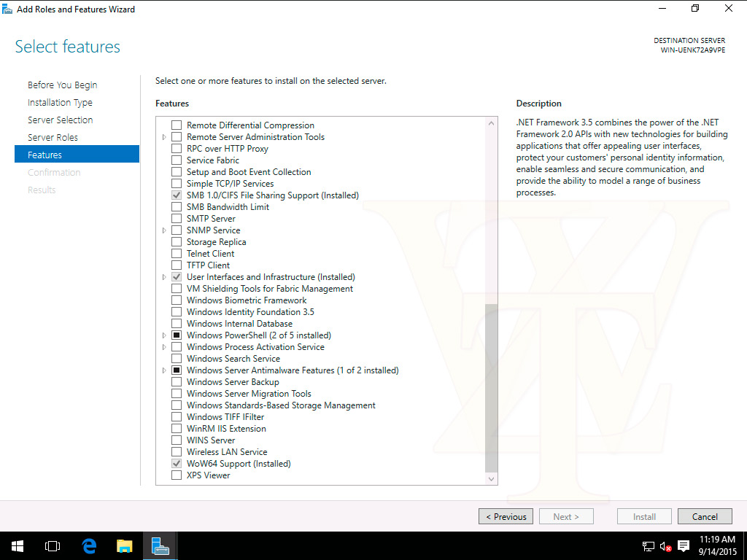Launch Microsoft Edge from the taskbar
Screen dimensions: 747x560
coord(89,545)
